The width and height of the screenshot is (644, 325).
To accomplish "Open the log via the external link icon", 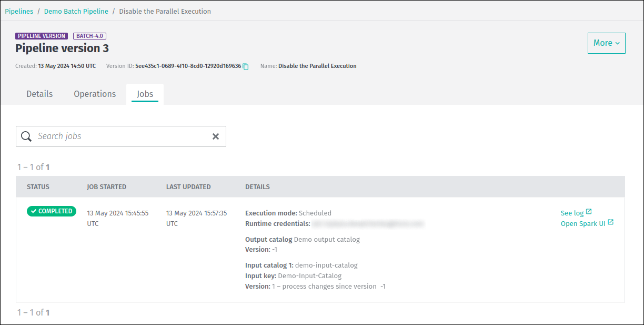I will [x=589, y=211].
